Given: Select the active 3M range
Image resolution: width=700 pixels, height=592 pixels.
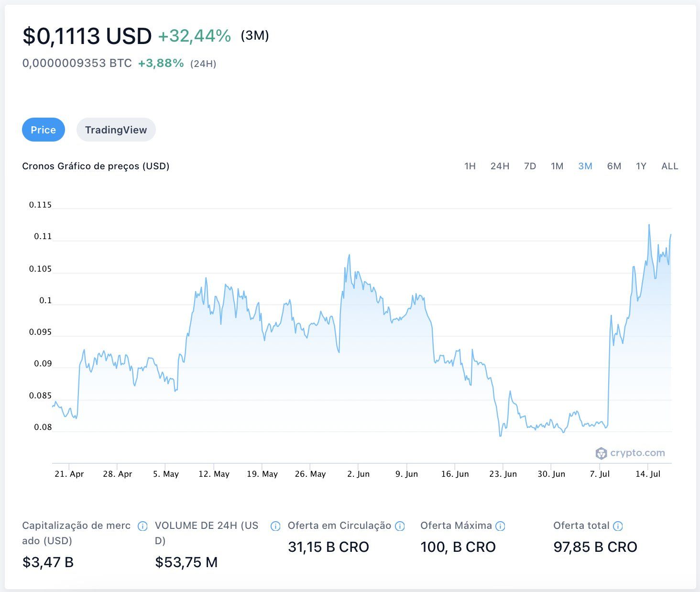Looking at the screenshot, I should pos(585,166).
